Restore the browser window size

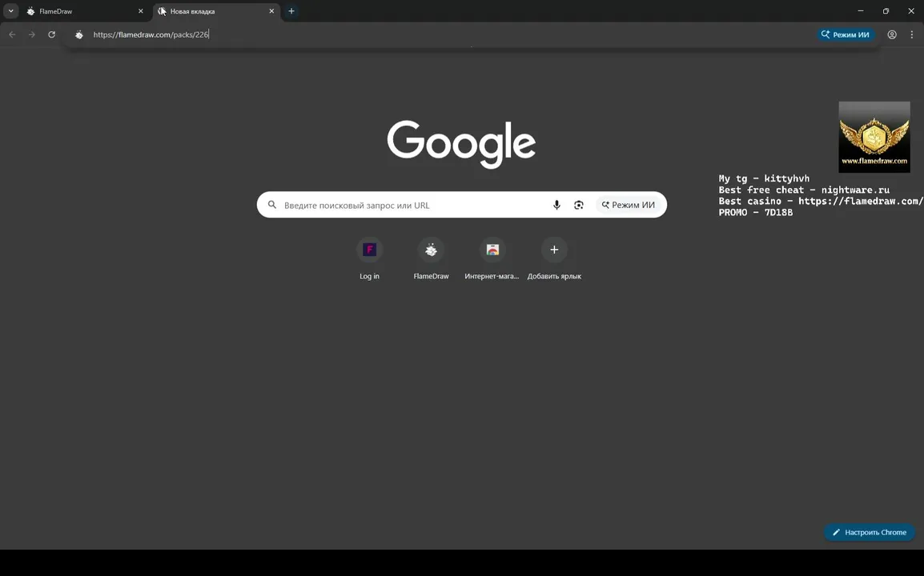886,10
